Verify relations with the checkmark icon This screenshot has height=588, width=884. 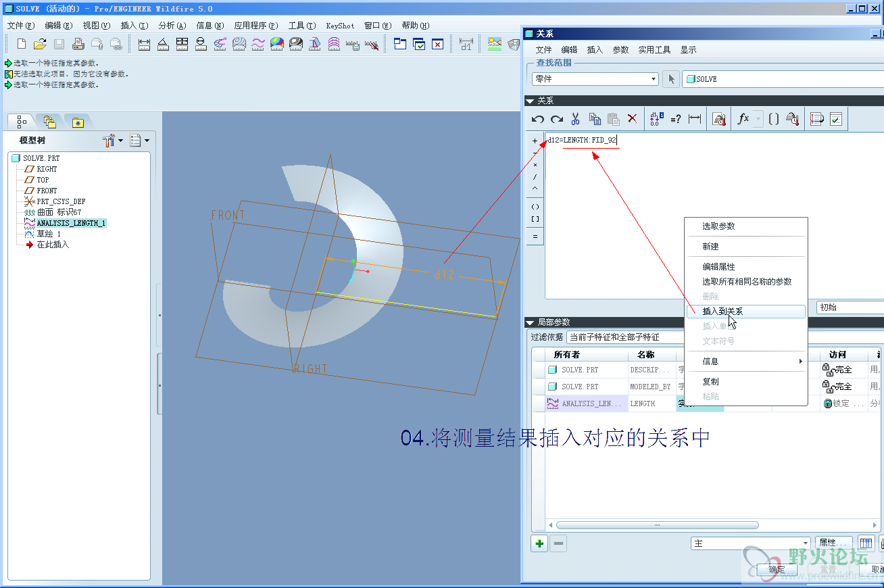(x=836, y=119)
